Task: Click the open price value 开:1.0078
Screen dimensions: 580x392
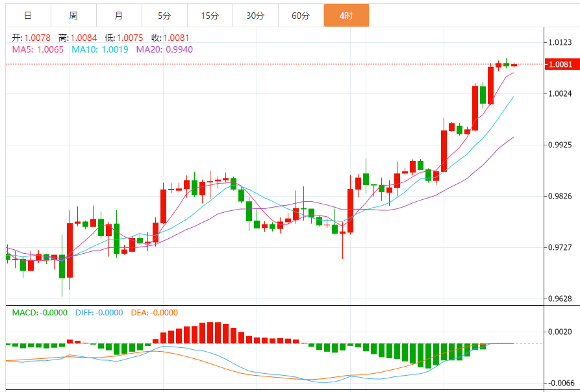Action: pos(31,38)
